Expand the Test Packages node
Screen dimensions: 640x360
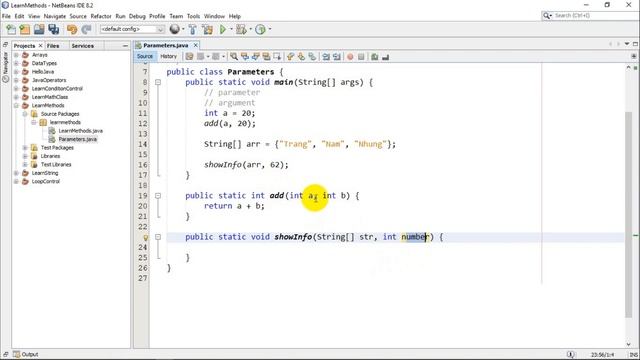(25, 148)
